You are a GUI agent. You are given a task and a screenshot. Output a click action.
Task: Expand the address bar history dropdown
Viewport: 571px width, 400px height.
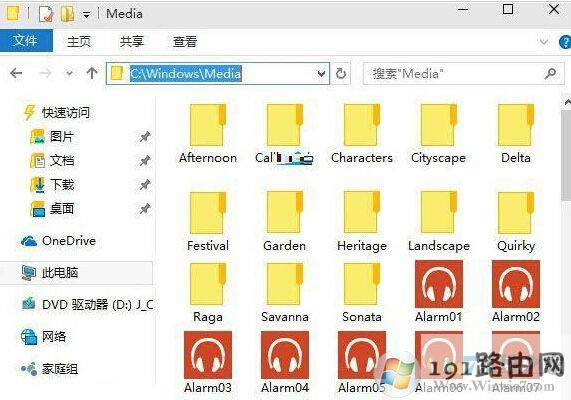pyautogui.click(x=321, y=74)
